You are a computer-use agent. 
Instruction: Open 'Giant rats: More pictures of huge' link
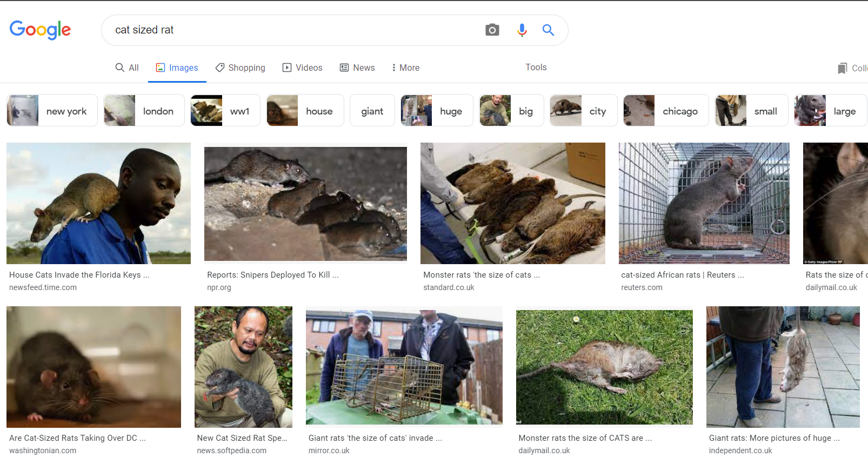[774, 438]
